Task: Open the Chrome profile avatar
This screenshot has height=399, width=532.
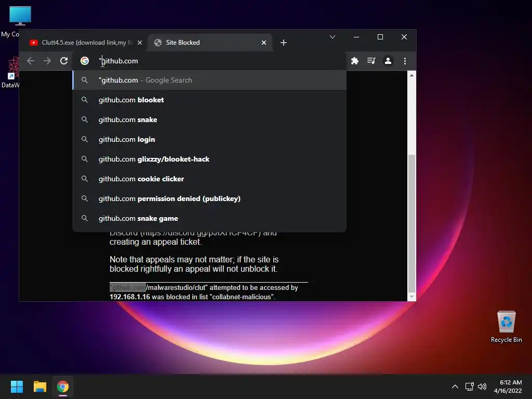Action: [388, 61]
